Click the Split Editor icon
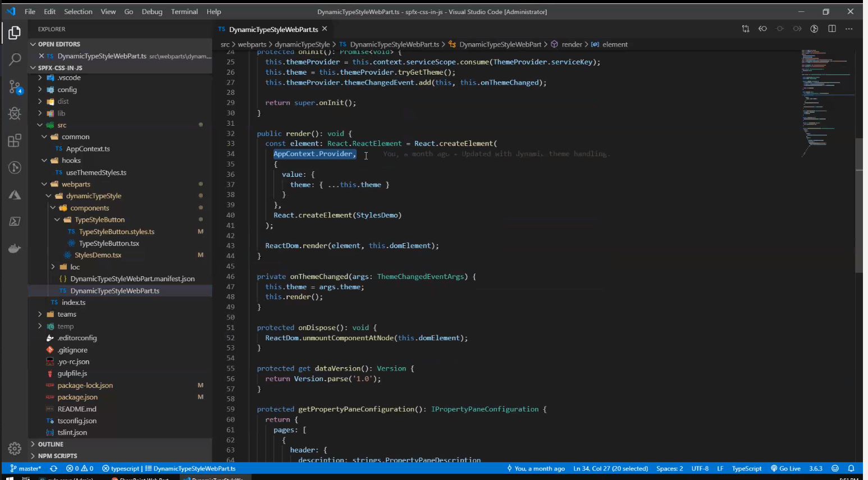868x480 pixels. click(832, 29)
